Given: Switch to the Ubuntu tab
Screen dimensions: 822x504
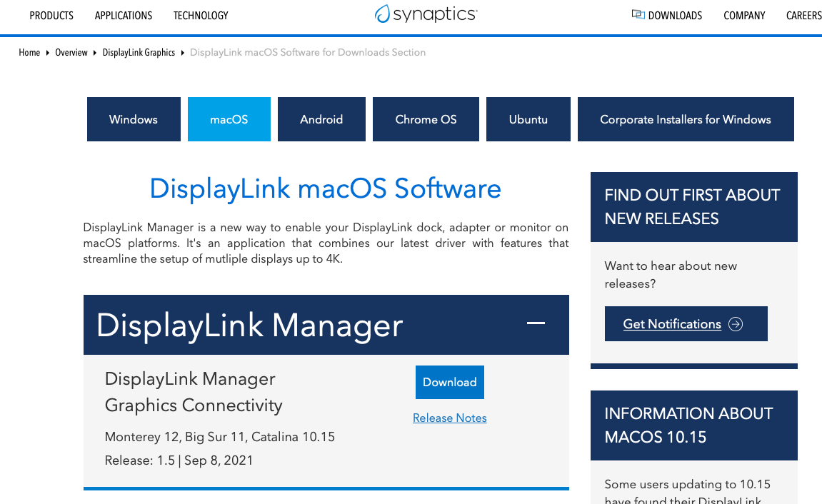Looking at the screenshot, I should (x=528, y=119).
